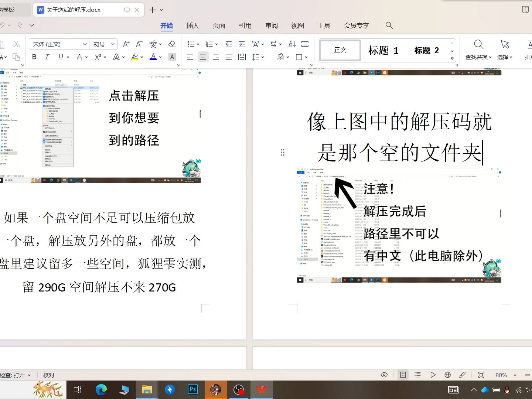532x399 pixels.
Task: Decrease font size with A- icon
Action: [139, 44]
